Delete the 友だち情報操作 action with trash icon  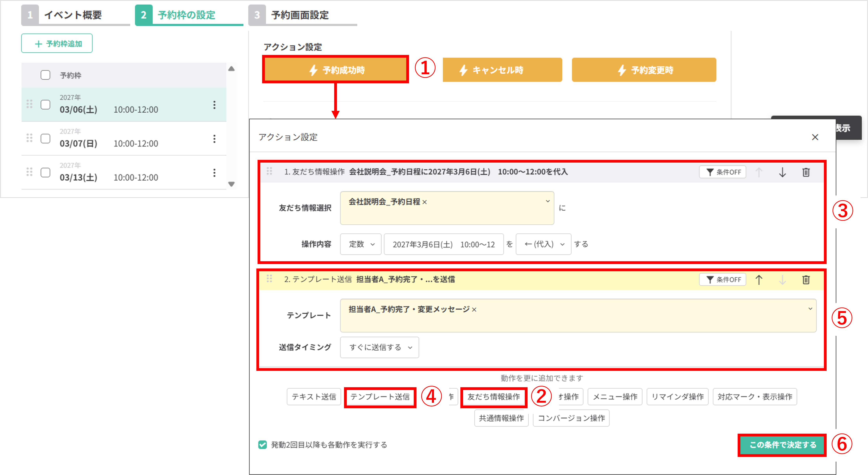coord(806,172)
